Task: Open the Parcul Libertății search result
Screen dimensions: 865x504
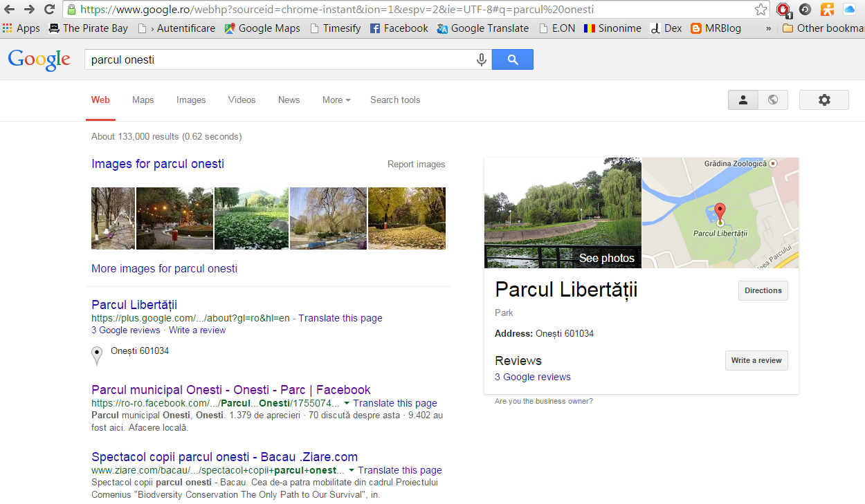Action: [x=134, y=305]
